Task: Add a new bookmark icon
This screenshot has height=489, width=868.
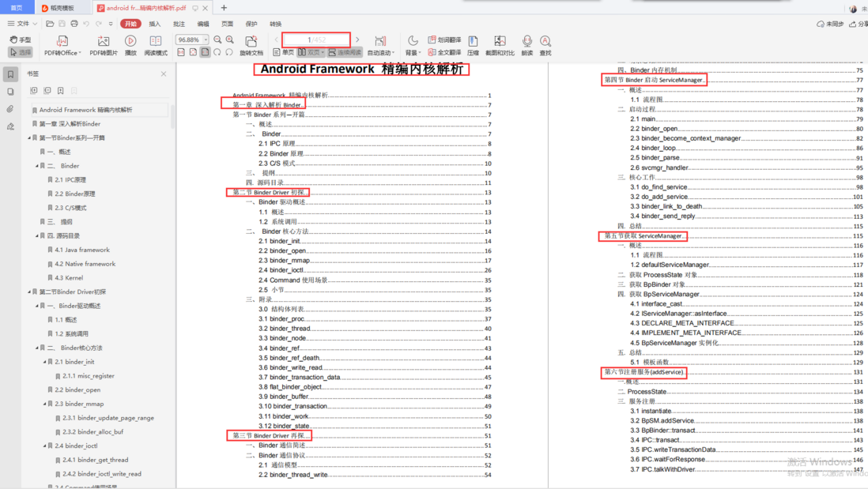Action: [60, 90]
